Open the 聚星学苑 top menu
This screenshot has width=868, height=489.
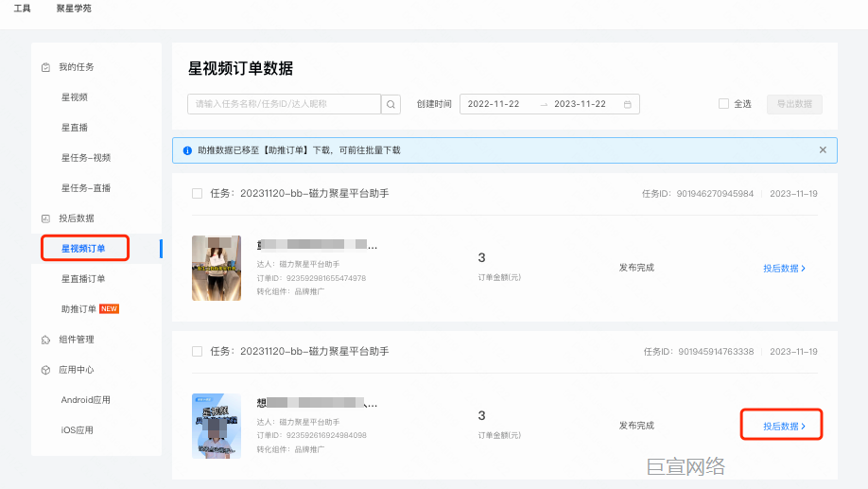point(74,9)
